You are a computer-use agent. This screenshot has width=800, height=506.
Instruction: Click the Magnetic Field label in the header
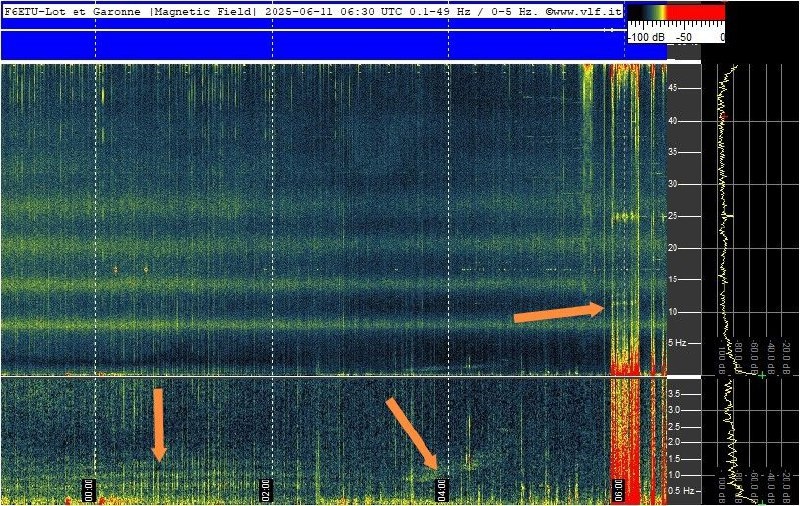click(204, 12)
